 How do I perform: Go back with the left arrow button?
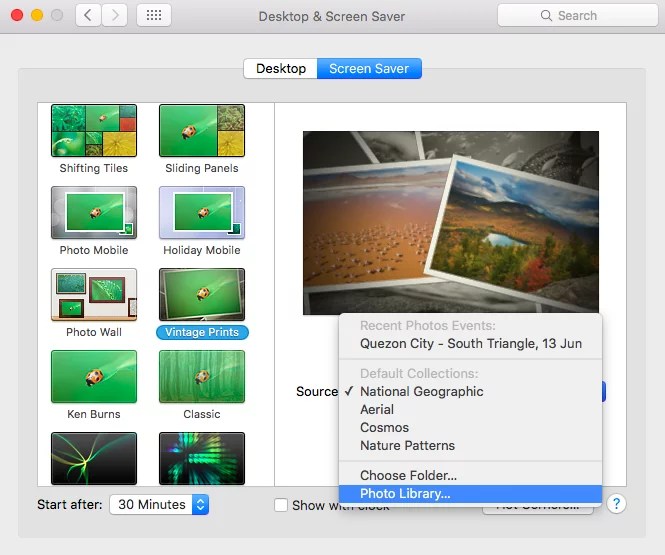[88, 15]
